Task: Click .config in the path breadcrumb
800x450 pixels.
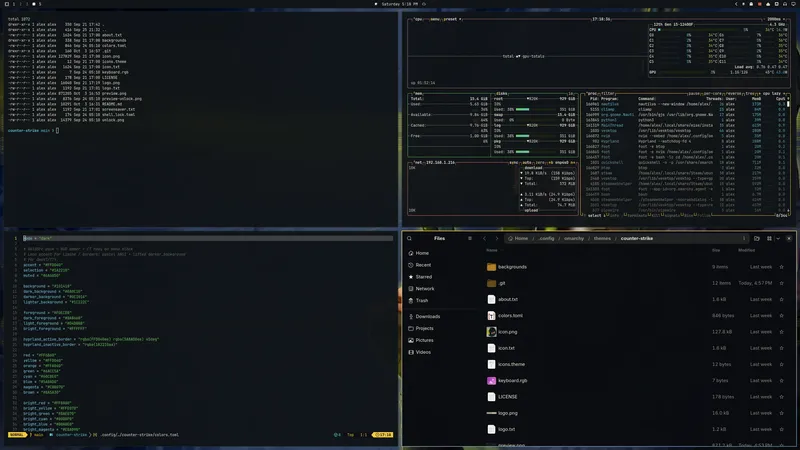Action: [546, 238]
